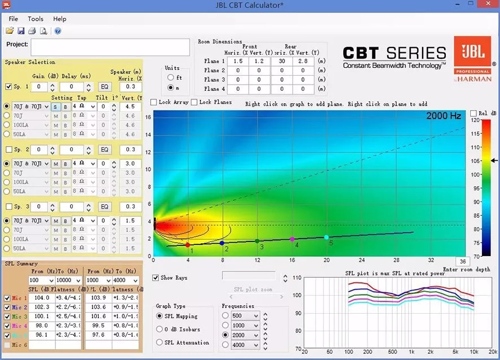
Task: Click the SPL color scale bar
Action: [x=486, y=188]
